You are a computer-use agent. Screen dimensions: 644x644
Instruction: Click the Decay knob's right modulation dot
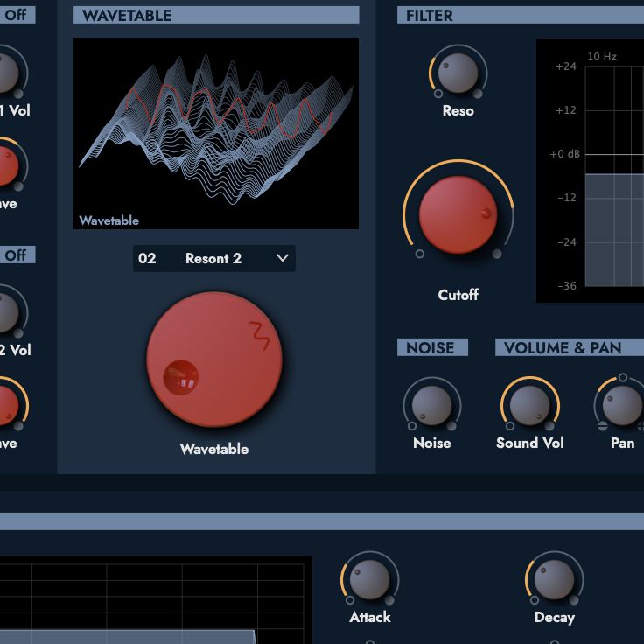tap(574, 600)
